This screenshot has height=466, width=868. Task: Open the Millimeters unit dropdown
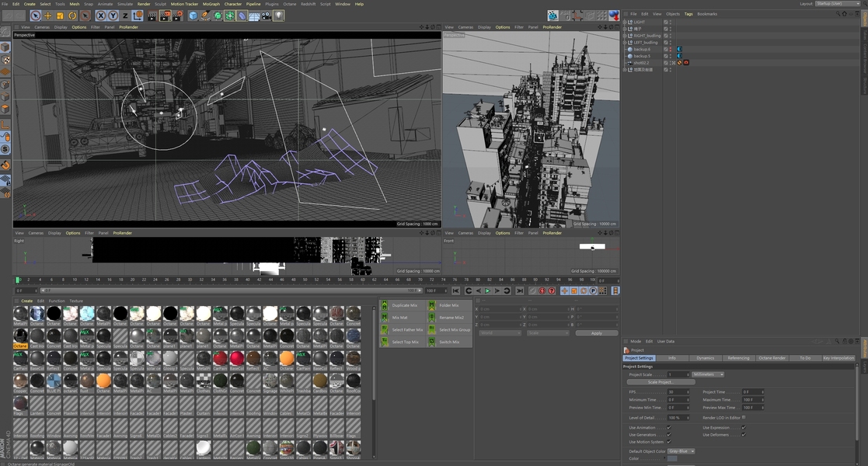click(x=708, y=374)
